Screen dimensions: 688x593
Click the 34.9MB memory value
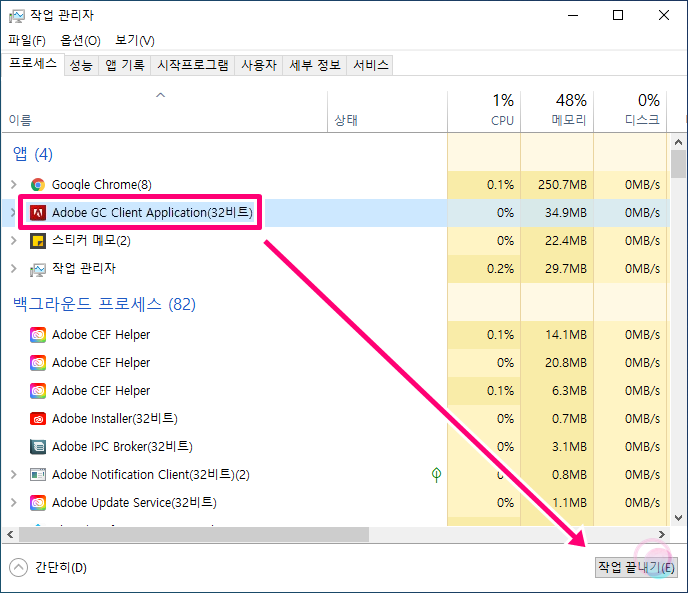566,213
